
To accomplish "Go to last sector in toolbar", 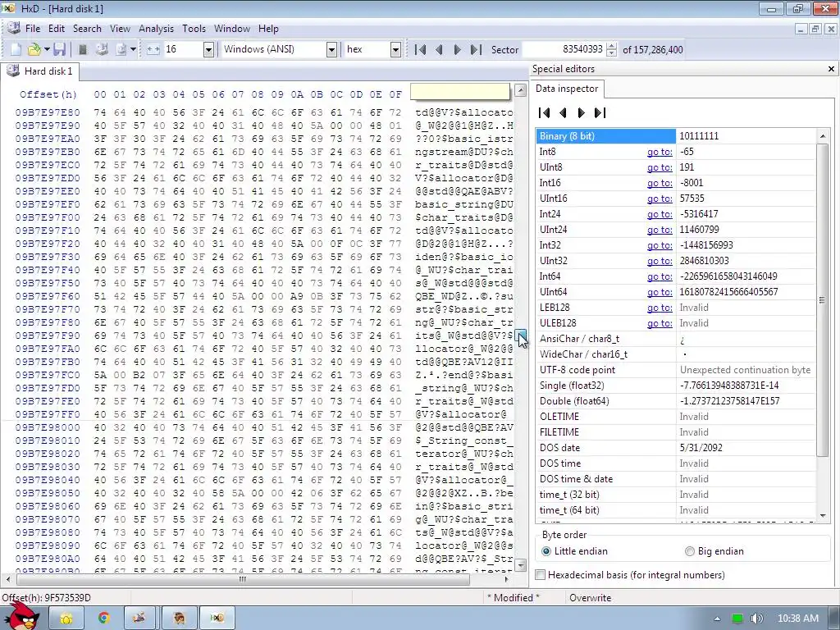I will (476, 50).
